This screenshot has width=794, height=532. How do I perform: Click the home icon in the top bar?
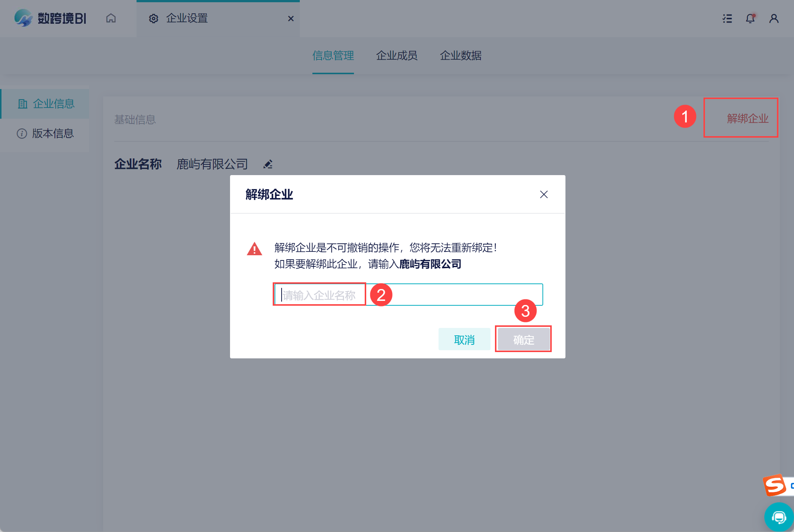coord(111,18)
